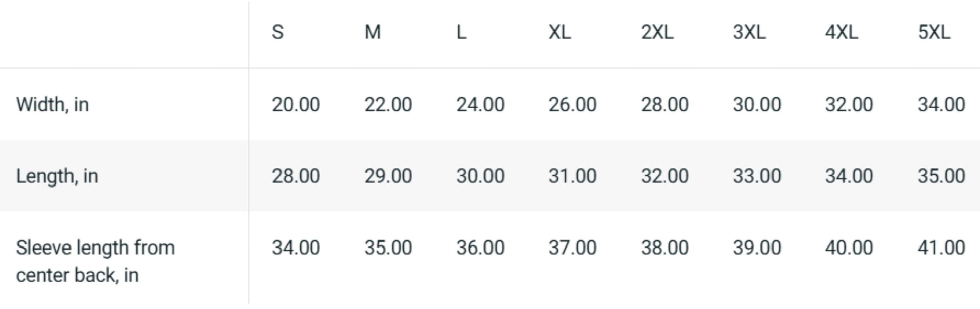
Task: Select the sleeve length value for S
Action: 296,248
